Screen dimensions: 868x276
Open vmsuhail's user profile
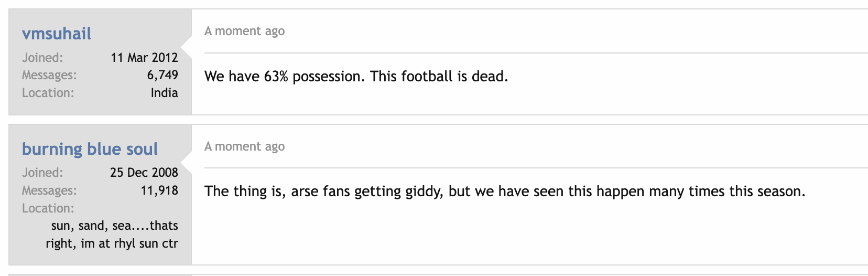coord(57,34)
